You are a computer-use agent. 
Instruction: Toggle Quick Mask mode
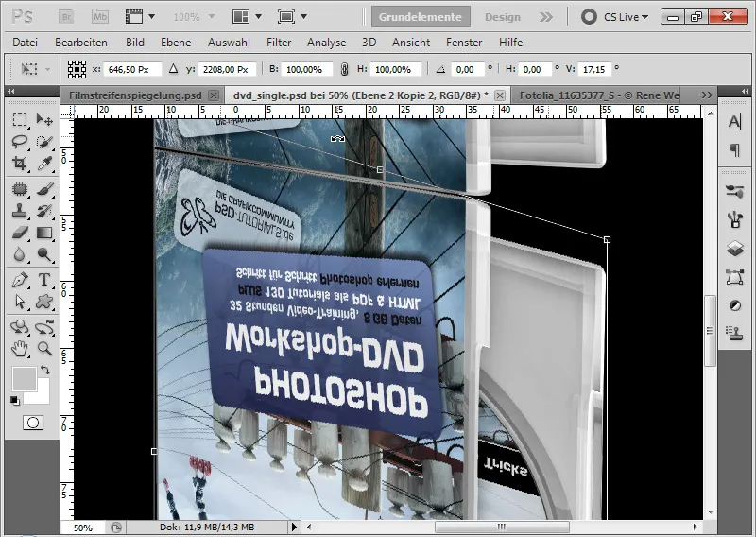click(x=33, y=423)
